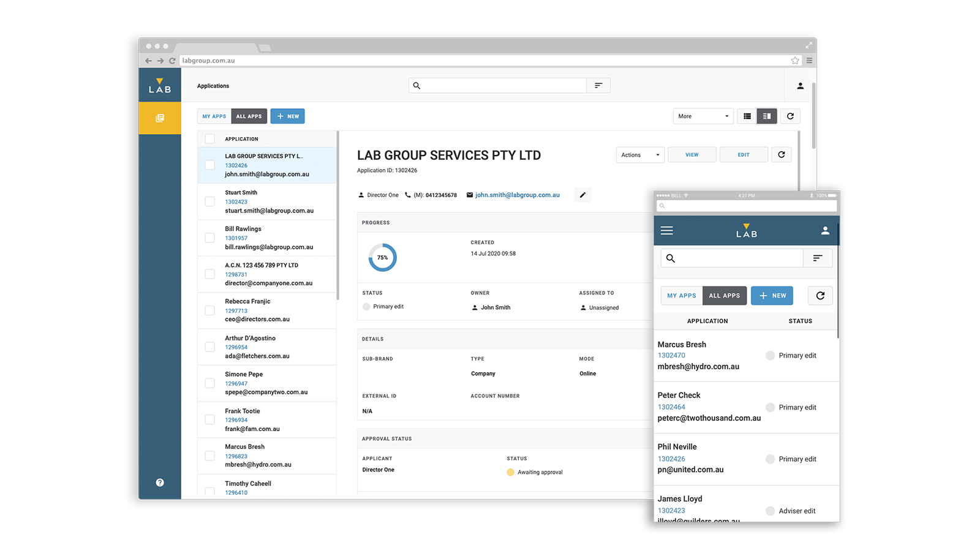Go forward in the browser

pyautogui.click(x=160, y=61)
